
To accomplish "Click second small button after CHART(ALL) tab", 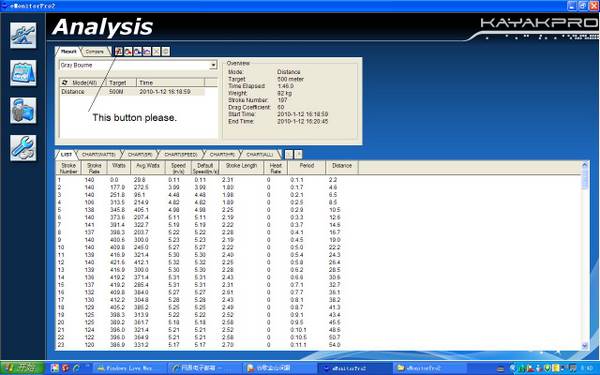I will tap(298, 154).
